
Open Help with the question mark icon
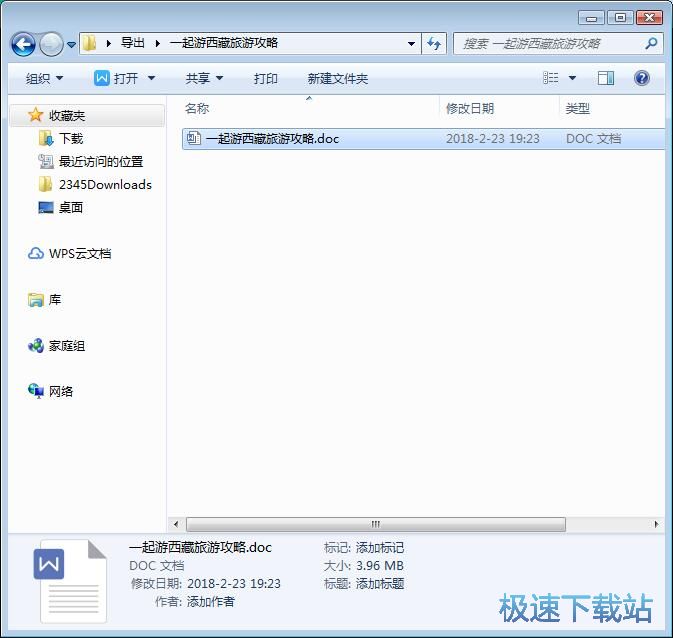pyautogui.click(x=642, y=78)
